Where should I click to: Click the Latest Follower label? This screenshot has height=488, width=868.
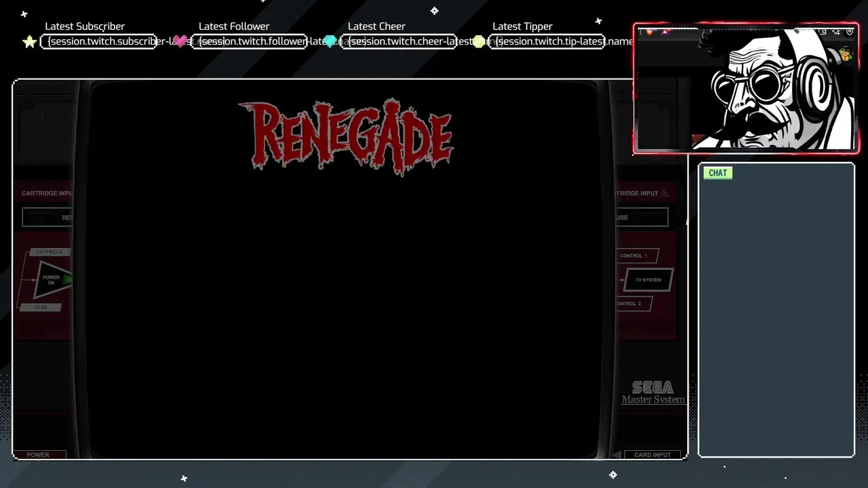pyautogui.click(x=234, y=26)
